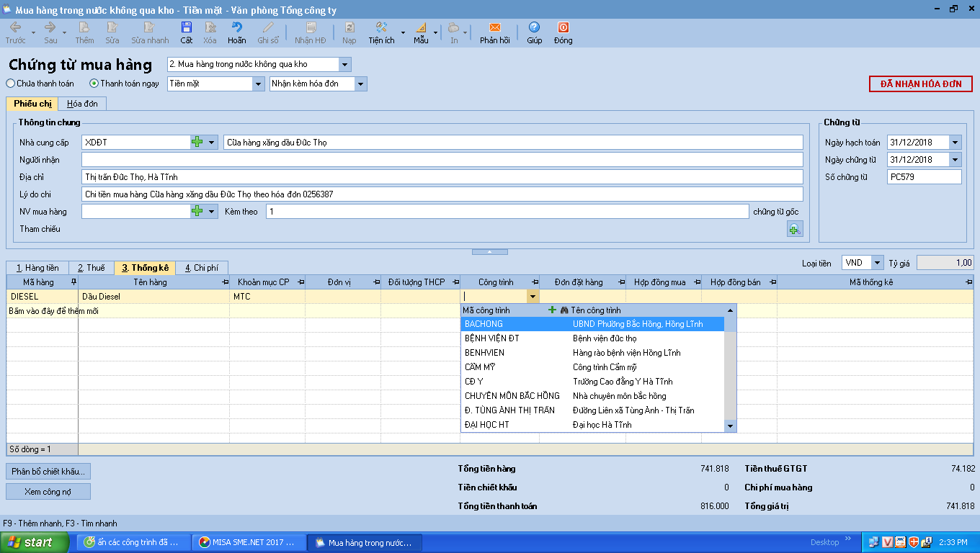The height and width of the screenshot is (553, 980).
Task: Select the Chưa thanh toán radio button
Action: 11,84
